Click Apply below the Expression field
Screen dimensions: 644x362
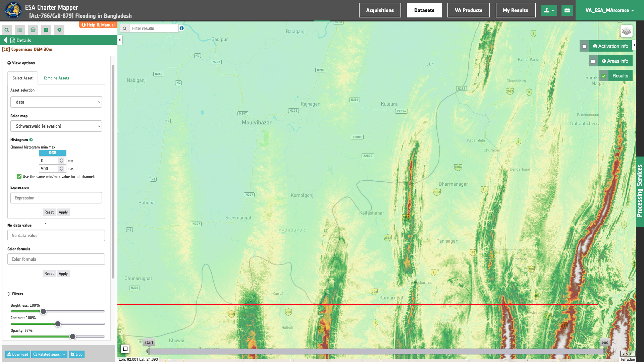click(x=63, y=212)
